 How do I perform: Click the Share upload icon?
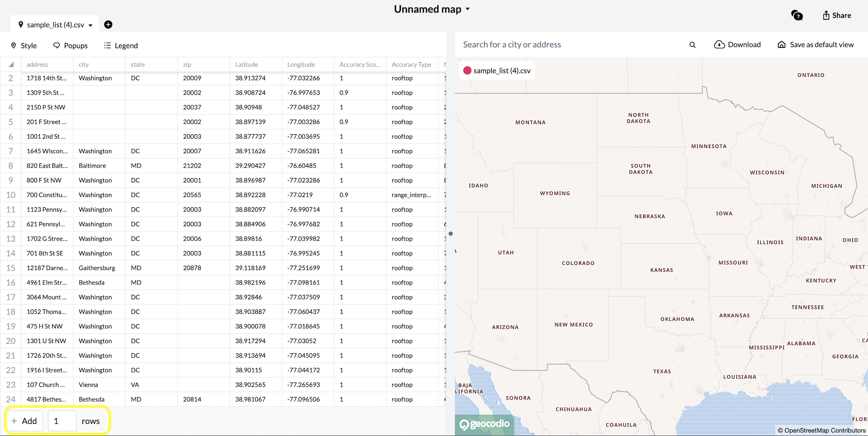[826, 15]
